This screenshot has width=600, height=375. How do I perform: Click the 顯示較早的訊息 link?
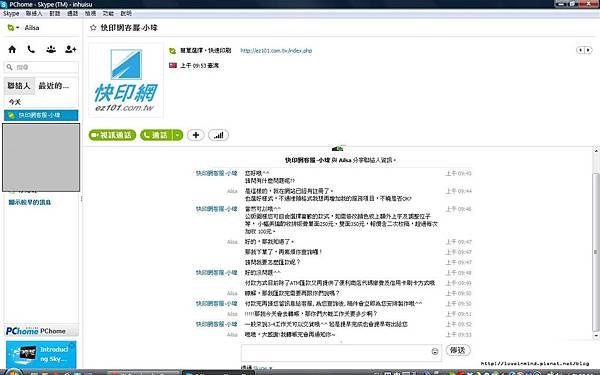click(30, 202)
